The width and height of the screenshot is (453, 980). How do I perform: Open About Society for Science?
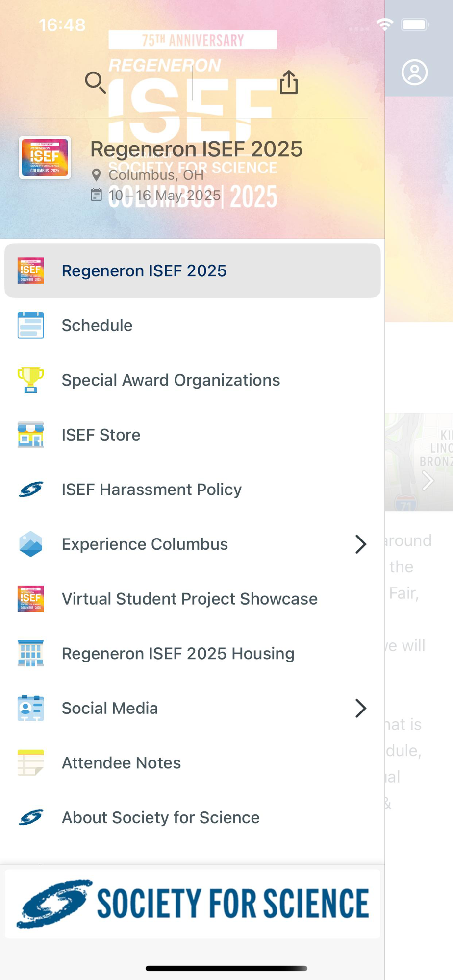coord(160,817)
